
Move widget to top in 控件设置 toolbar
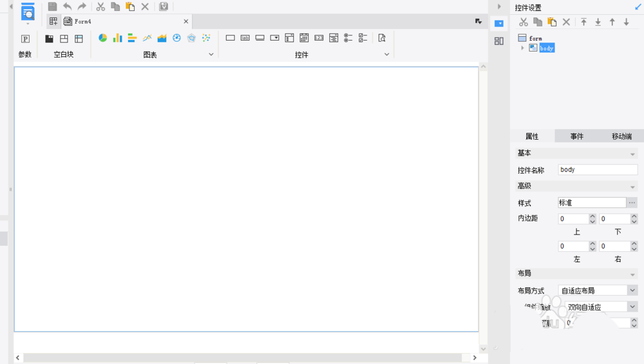click(583, 22)
